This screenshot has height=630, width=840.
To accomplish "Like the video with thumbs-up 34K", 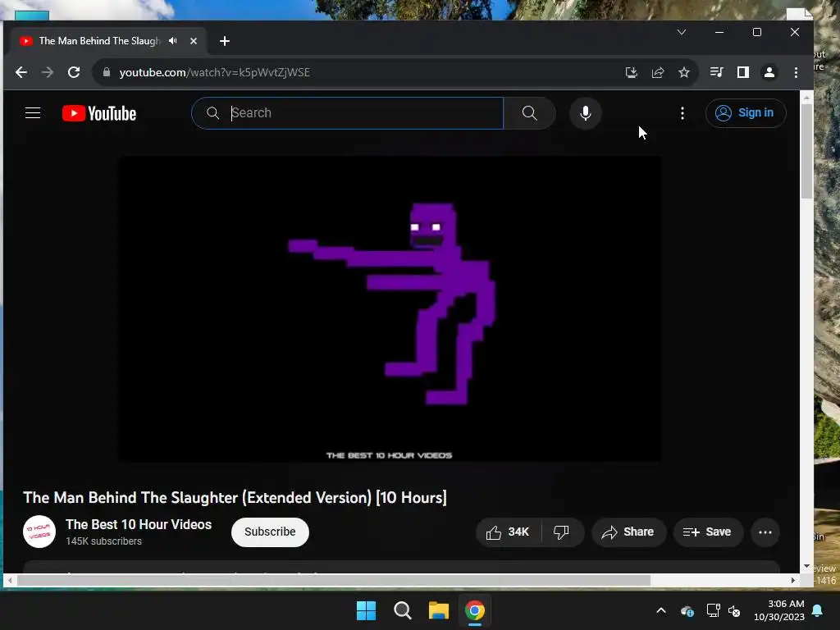I will pos(508,532).
